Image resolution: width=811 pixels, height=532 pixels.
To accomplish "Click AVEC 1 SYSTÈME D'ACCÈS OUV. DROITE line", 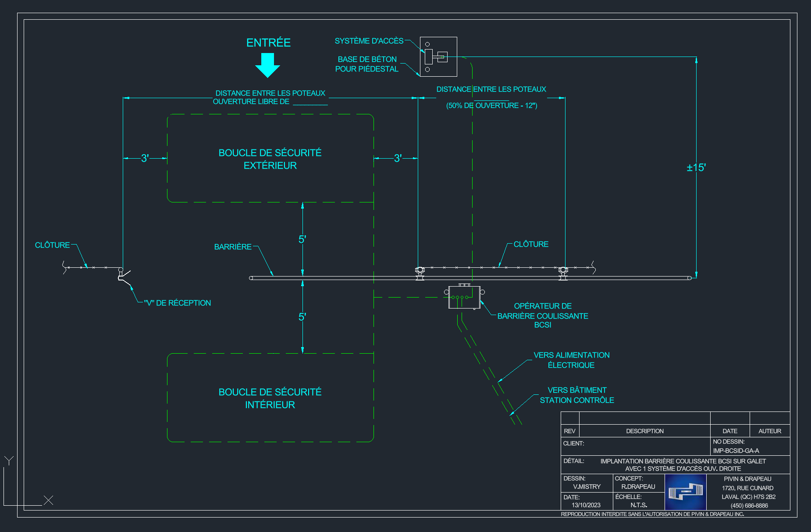I will pyautogui.click(x=683, y=468).
